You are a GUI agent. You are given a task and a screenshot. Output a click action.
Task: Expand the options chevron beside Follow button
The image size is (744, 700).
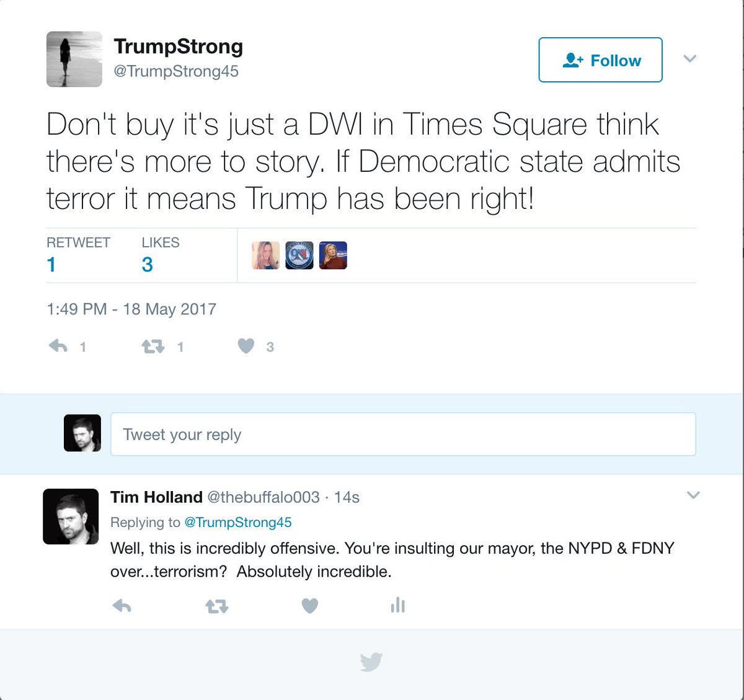click(690, 59)
